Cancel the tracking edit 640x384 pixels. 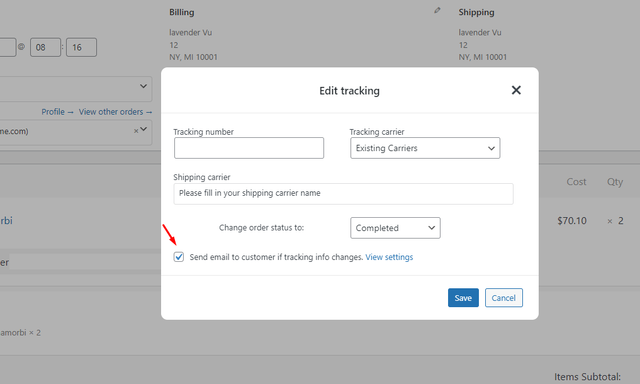504,298
